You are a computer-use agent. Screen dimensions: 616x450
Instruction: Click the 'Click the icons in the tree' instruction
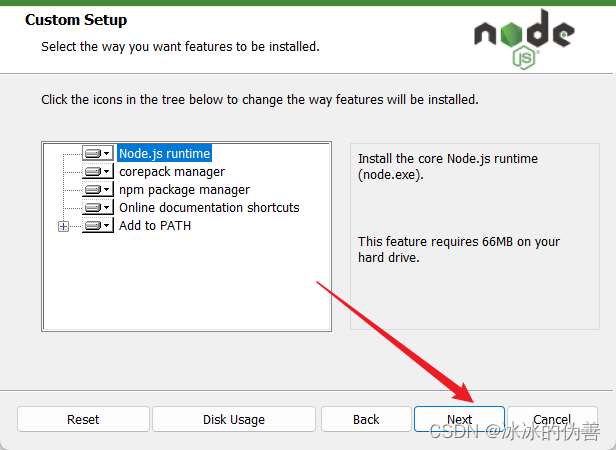pos(260,100)
